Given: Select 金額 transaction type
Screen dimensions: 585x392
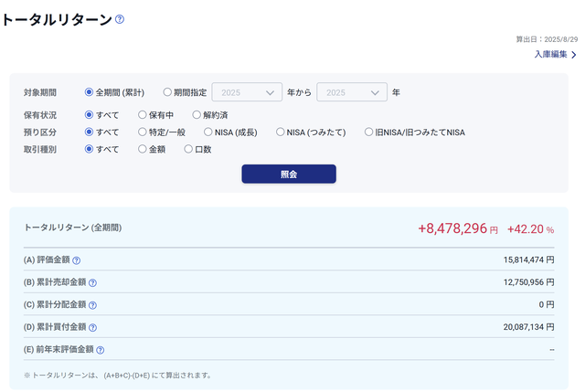Looking at the screenshot, I should point(143,149).
